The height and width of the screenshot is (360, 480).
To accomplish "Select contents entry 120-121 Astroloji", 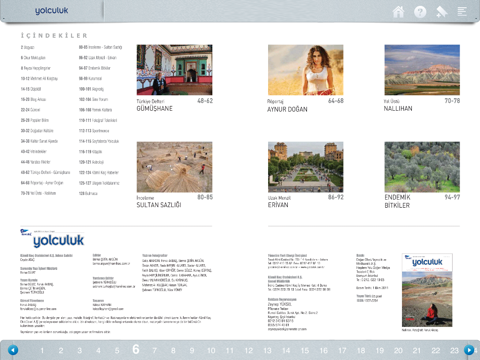I will tap(91, 162).
